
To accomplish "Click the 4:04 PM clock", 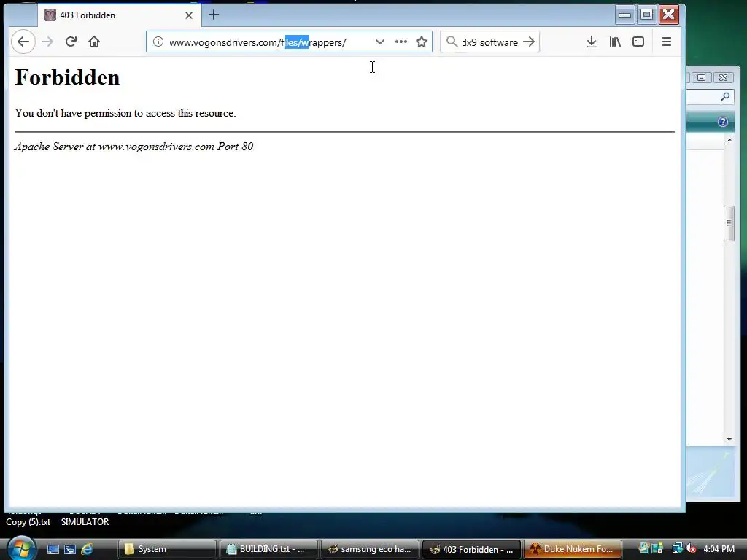I will [x=719, y=548].
